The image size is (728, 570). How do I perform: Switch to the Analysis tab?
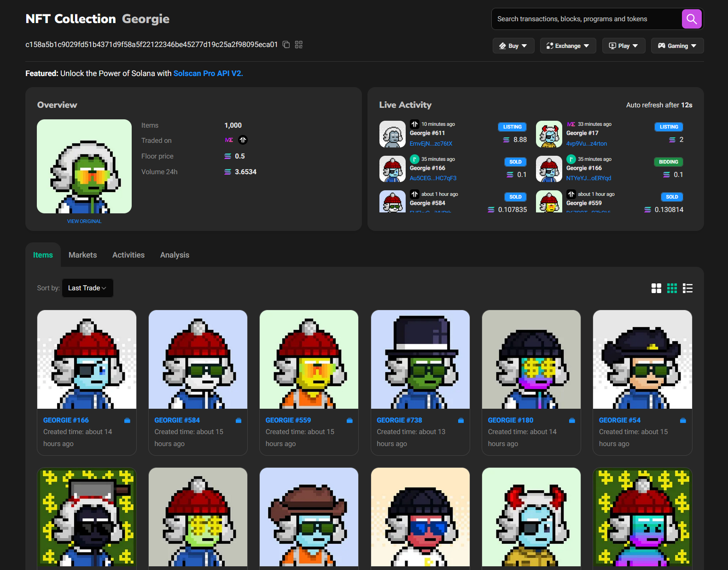175,255
